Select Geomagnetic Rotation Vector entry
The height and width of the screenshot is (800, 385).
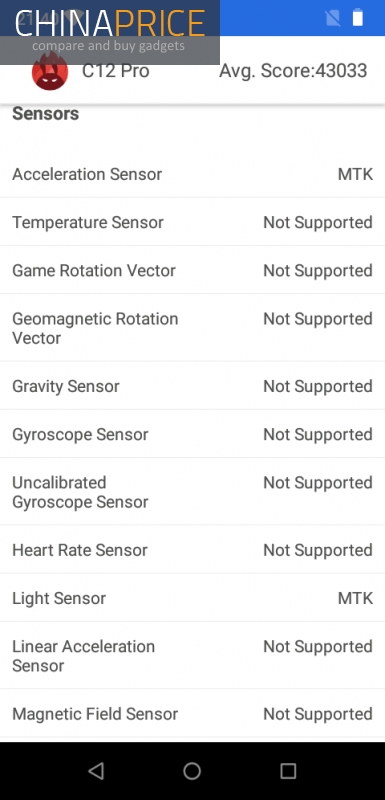[192, 328]
